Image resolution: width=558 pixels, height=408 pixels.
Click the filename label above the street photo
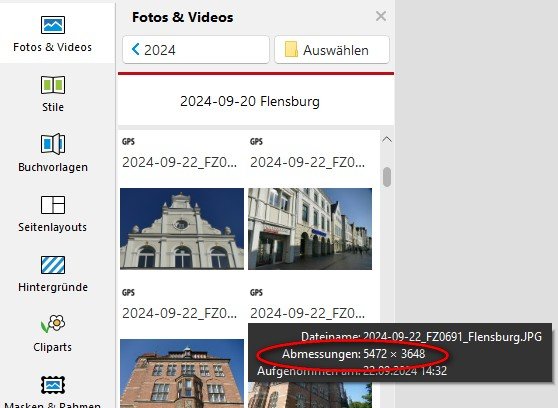pos(307,162)
